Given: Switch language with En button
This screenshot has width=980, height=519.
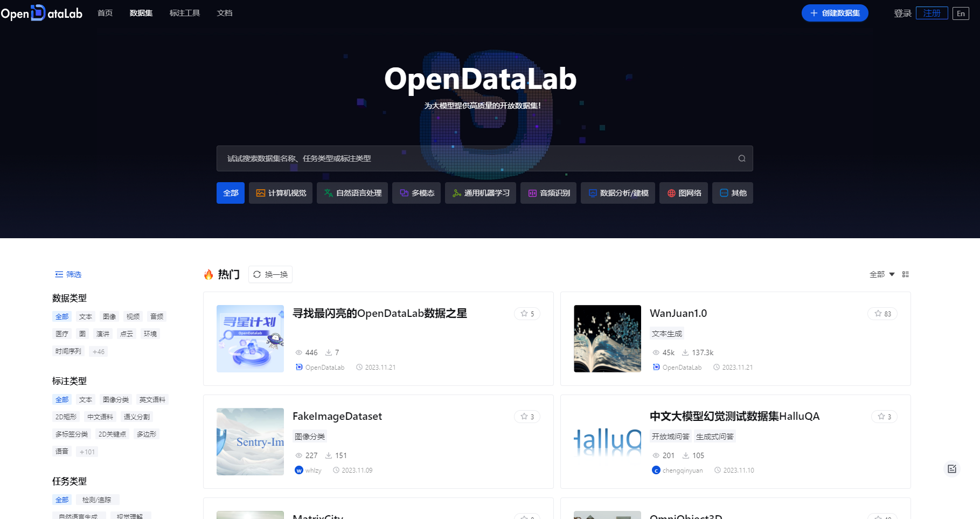Looking at the screenshot, I should pyautogui.click(x=961, y=13).
